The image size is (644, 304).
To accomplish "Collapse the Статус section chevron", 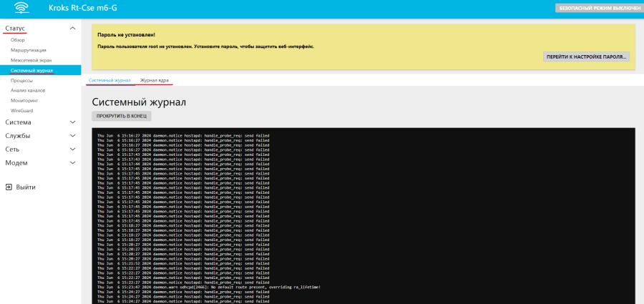I will (x=72, y=28).
